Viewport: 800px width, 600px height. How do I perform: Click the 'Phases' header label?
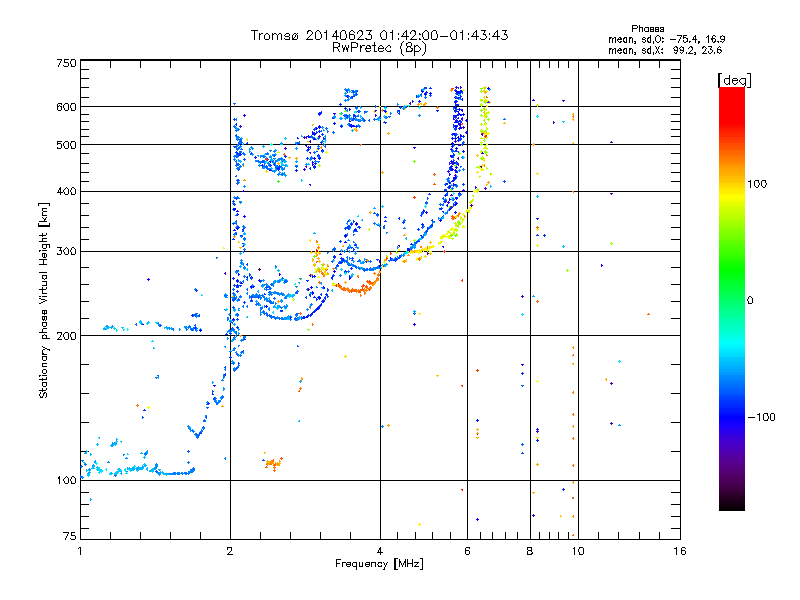647,29
